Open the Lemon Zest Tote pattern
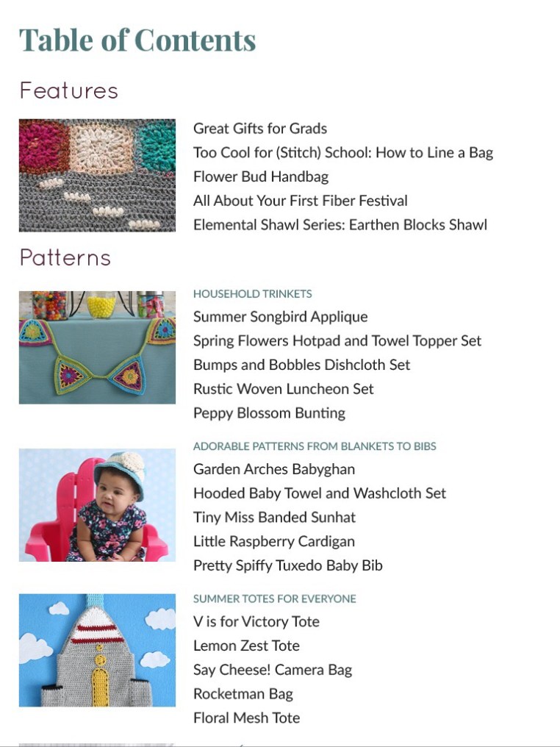This screenshot has height=747, width=560. click(x=246, y=646)
